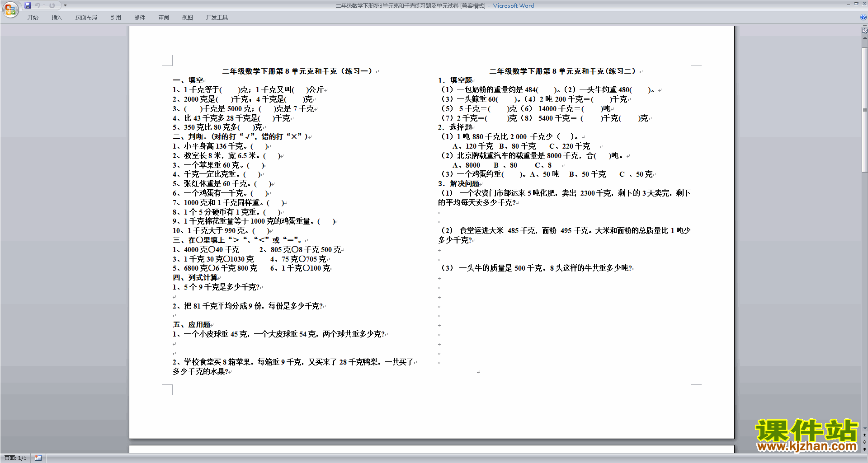Restore down the Word window
Screen dimensions: 868x463
click(856, 4)
